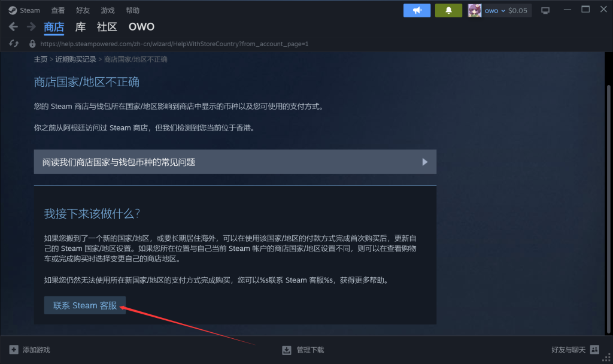Expand the owo account dropdown

coord(503,11)
